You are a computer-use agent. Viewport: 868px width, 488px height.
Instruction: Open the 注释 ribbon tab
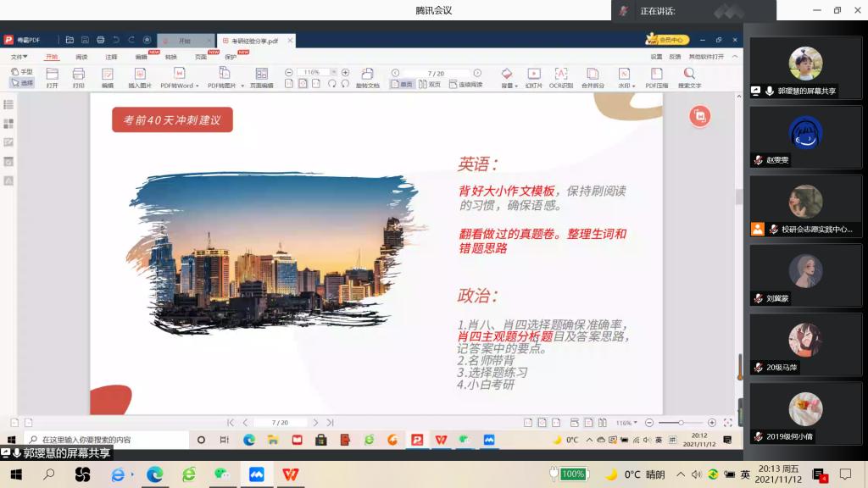click(111, 57)
